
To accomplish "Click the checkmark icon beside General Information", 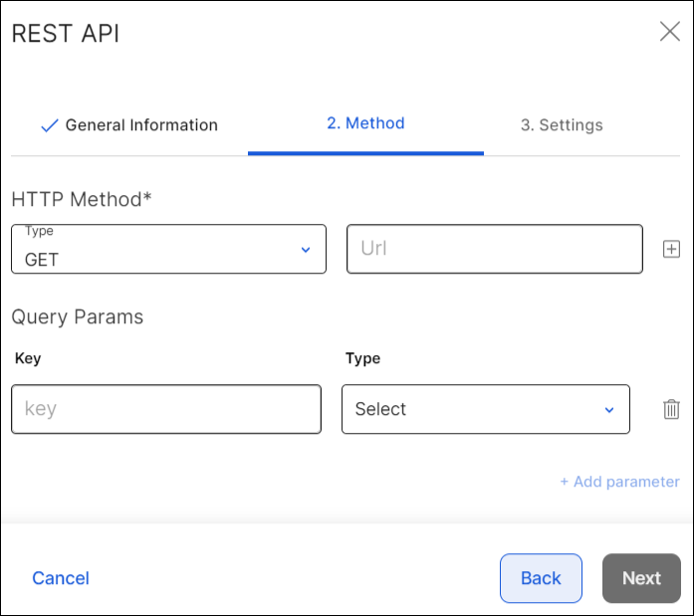I will click(x=49, y=126).
